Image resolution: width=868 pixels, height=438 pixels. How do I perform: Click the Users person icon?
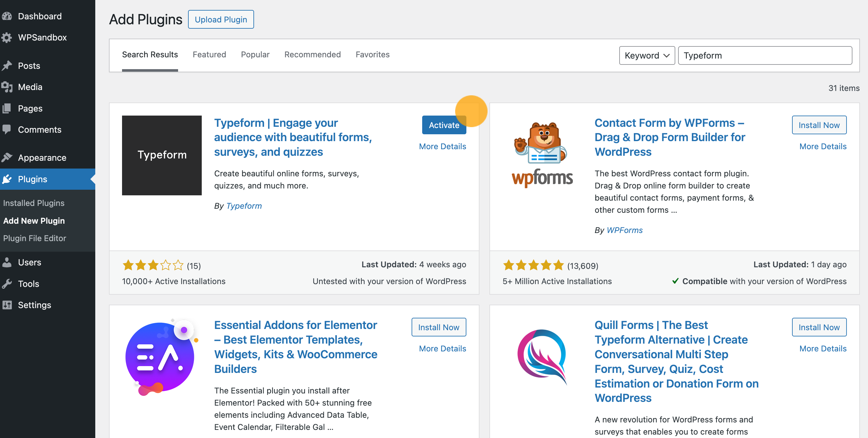[7, 262]
